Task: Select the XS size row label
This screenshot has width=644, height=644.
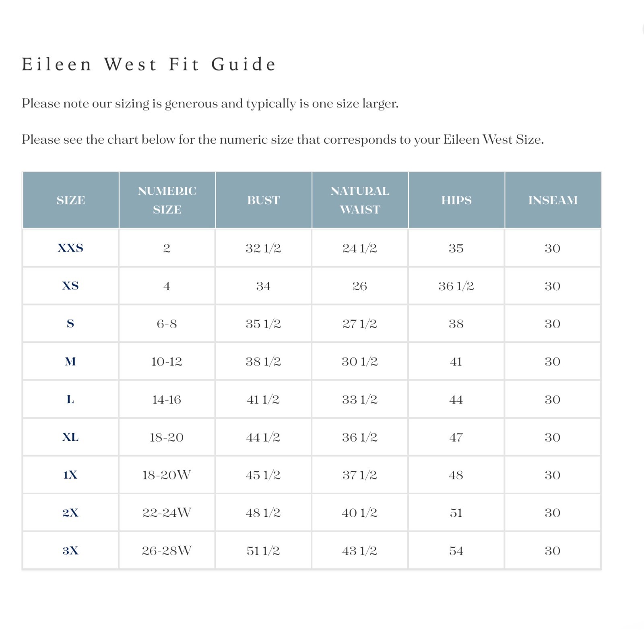Action: click(x=70, y=286)
